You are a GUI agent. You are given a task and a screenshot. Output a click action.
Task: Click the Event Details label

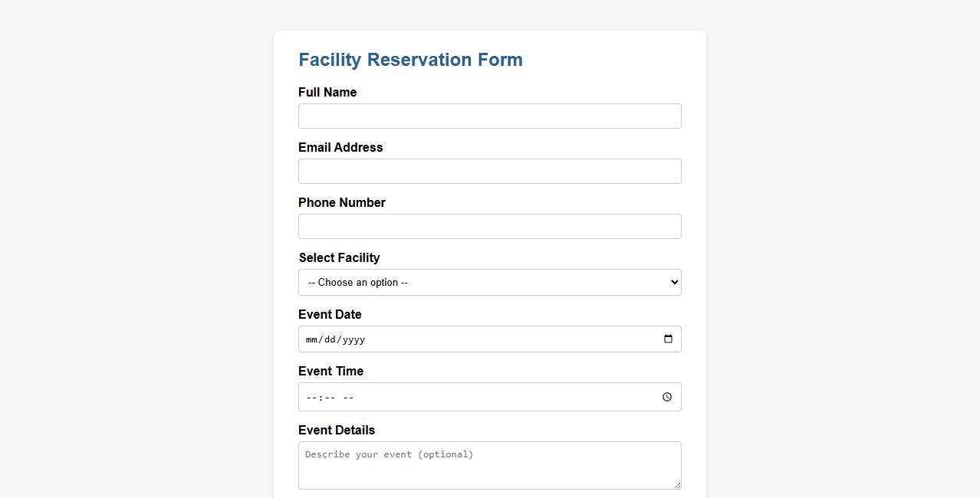[x=336, y=430]
